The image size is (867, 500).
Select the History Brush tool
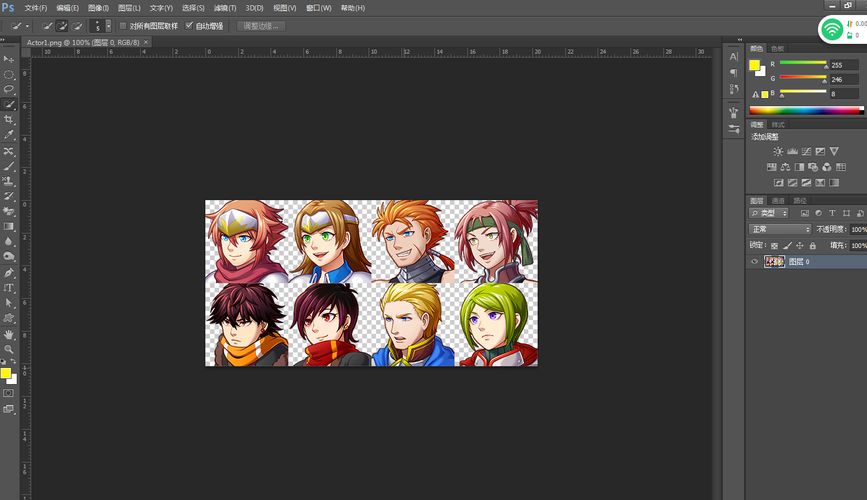(x=8, y=196)
